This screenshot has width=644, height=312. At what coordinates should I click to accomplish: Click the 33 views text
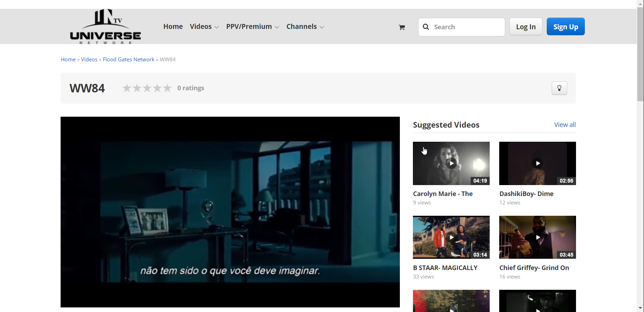(x=423, y=277)
